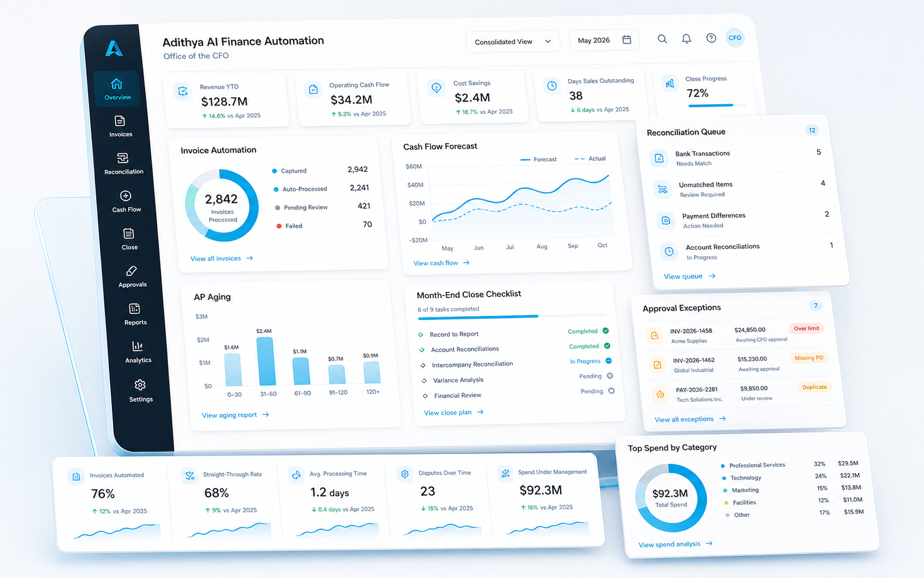Viewport: 924px width, 578px height.
Task: Click the Disputes Over Time card icon
Action: coord(404,474)
